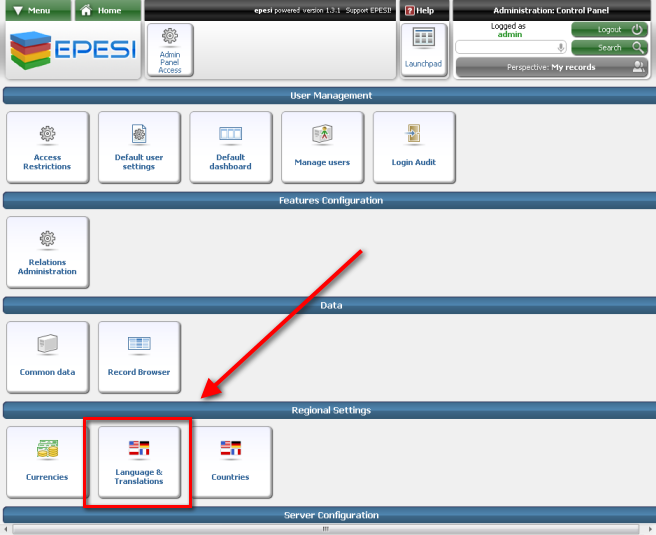Screen dimensions: 656x535
Task: Go to Home
Action: click(x=108, y=10)
